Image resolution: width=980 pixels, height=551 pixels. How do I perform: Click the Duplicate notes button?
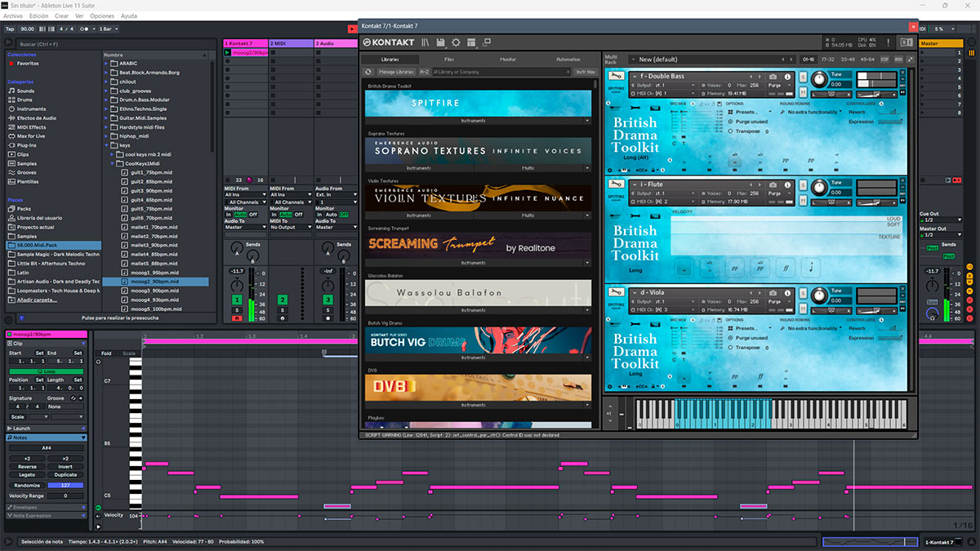coord(65,475)
